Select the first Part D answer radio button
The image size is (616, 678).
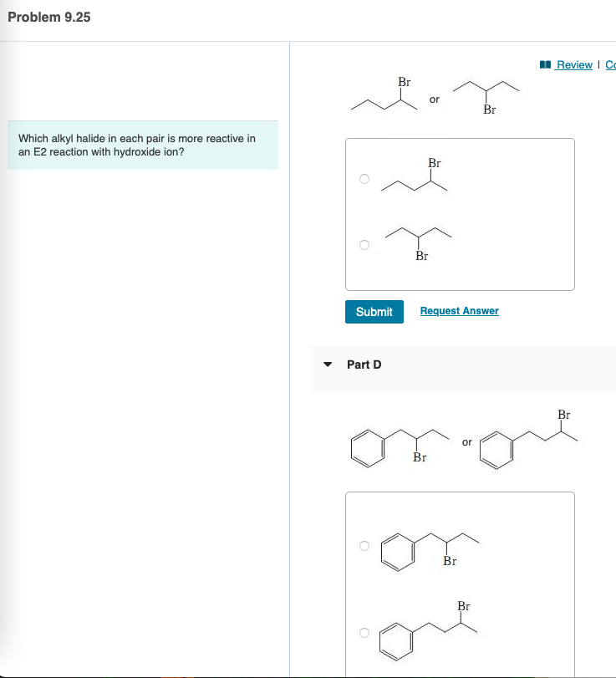[364, 544]
